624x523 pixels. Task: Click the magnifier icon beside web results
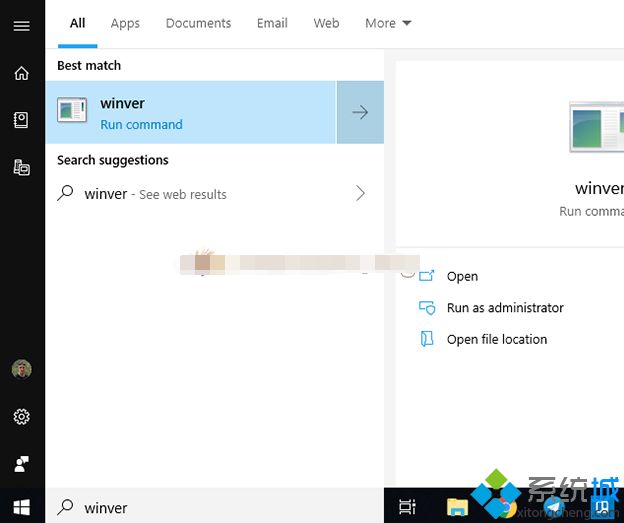coord(65,193)
